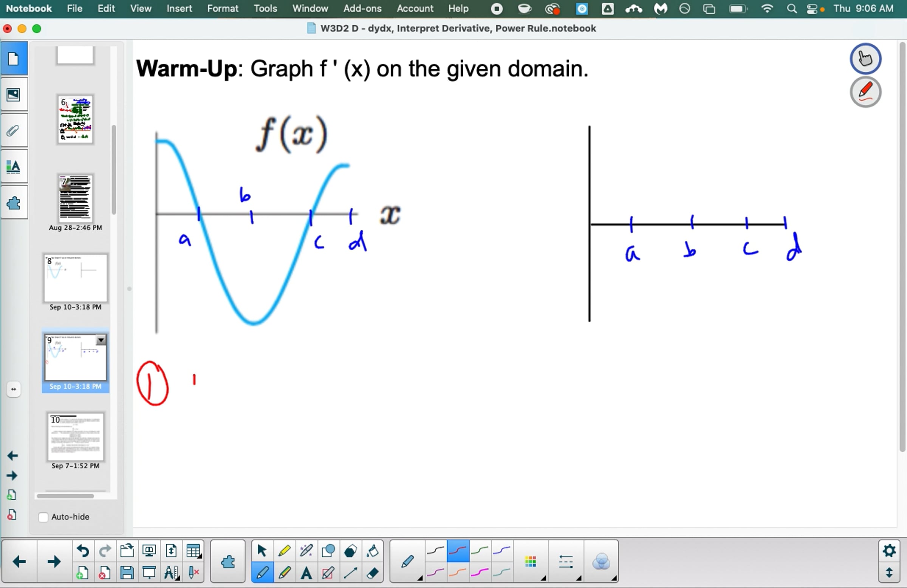Open page 9 thumbnail dropdown arrow
Image resolution: width=907 pixels, height=588 pixels.
pyautogui.click(x=101, y=340)
